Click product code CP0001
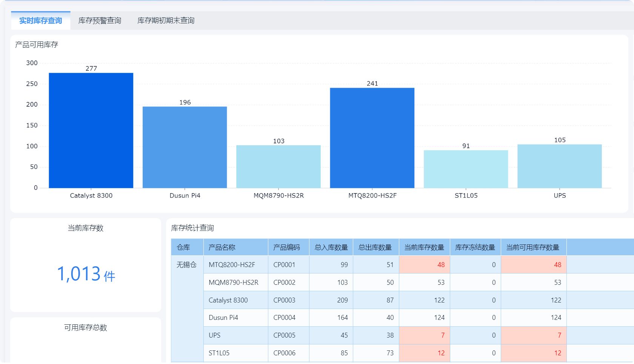 [284, 265]
